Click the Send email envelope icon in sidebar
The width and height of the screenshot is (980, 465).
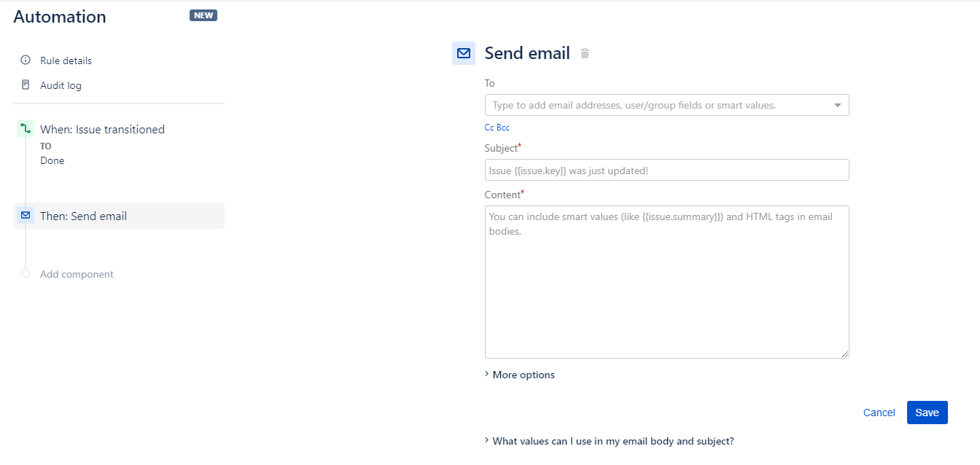(x=26, y=216)
